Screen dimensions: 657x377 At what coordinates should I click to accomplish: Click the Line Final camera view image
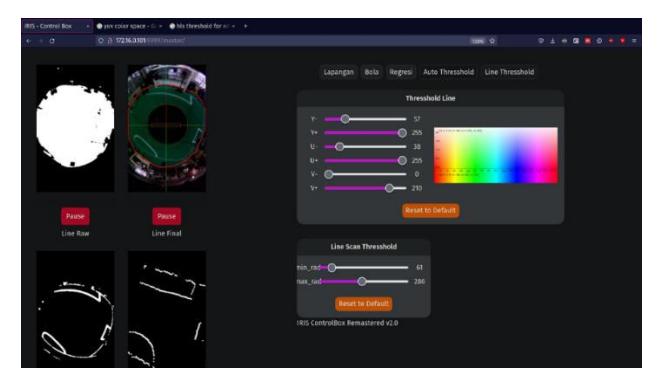point(167,128)
